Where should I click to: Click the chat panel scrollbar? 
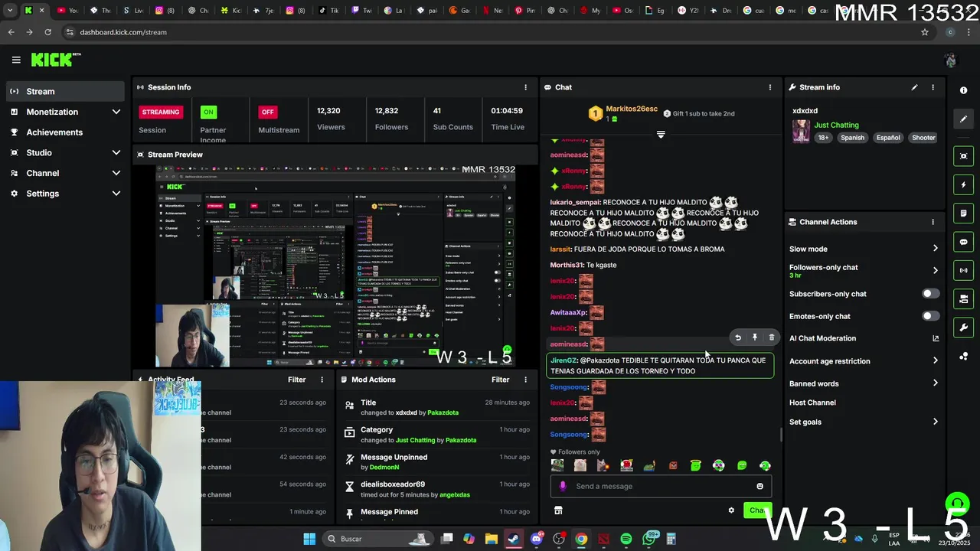click(x=781, y=434)
